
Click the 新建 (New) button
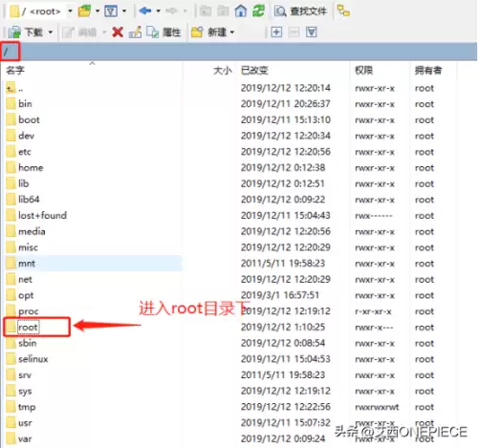pos(208,32)
